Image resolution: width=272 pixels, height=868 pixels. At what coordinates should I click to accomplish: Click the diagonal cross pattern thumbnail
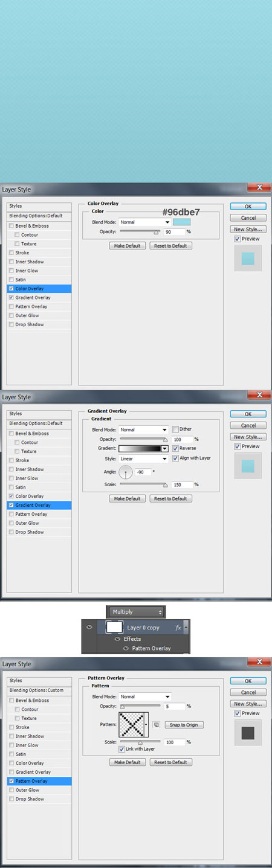[132, 724]
